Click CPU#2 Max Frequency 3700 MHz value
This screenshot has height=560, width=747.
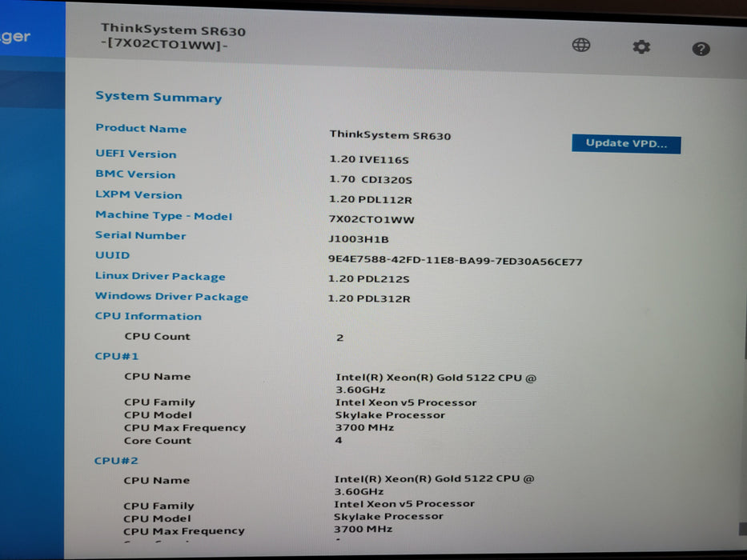click(363, 529)
